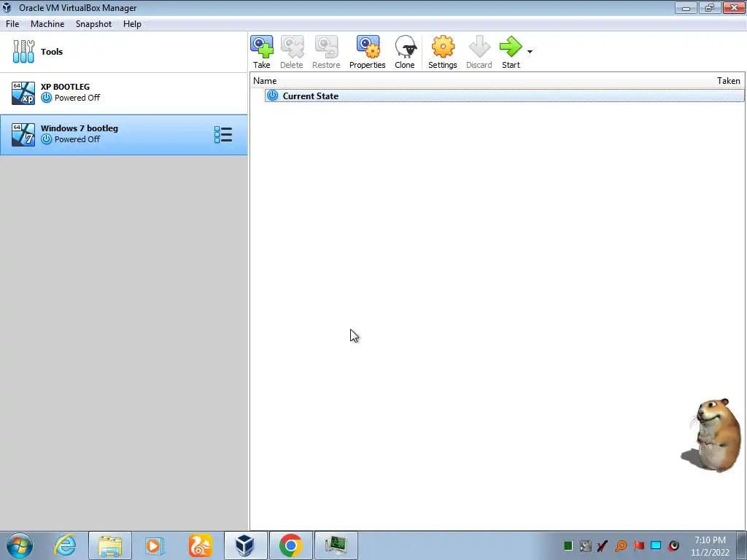The width and height of the screenshot is (747, 560).
Task: Open Windows Explorer from taskbar
Action: point(111,545)
